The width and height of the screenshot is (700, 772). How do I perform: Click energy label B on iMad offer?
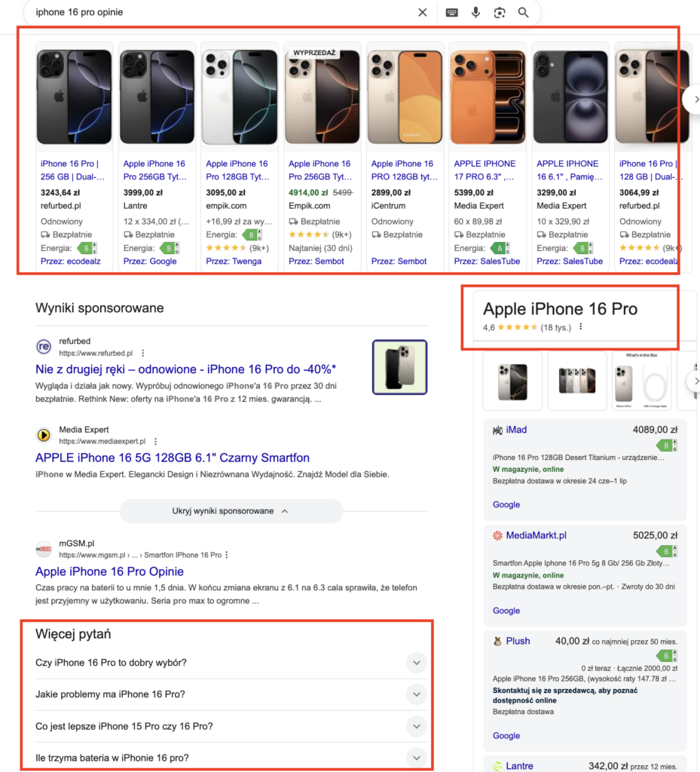[667, 445]
